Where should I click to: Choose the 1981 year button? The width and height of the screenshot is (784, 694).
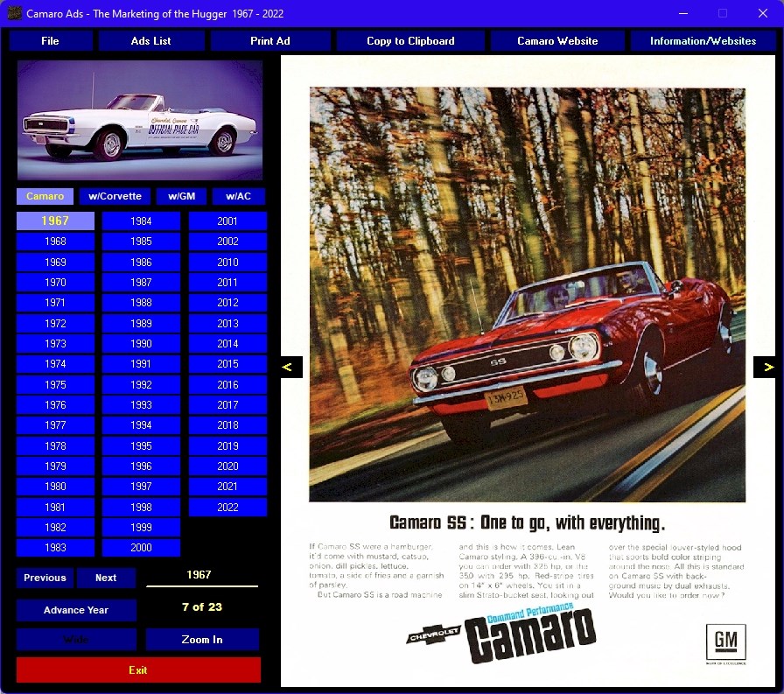[55, 507]
